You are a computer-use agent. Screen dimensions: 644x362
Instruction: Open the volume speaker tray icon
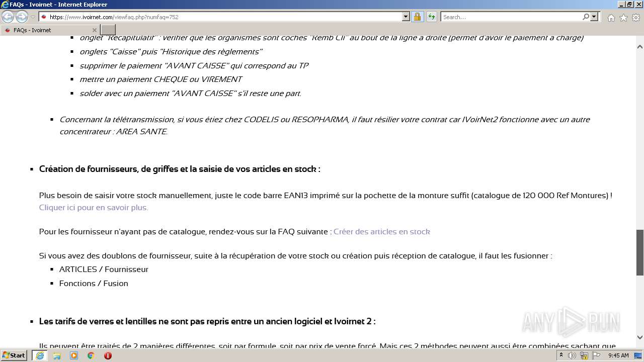(x=572, y=355)
